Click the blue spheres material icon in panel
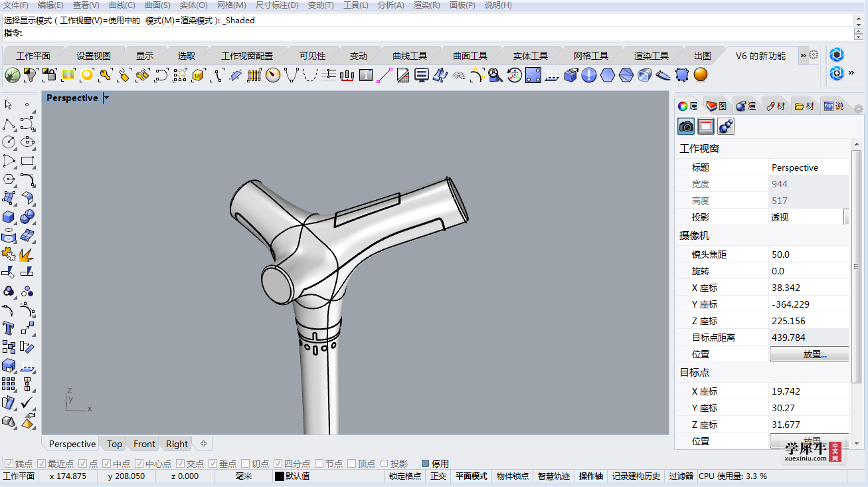Viewport: 868px width, 487px height. 726,126
